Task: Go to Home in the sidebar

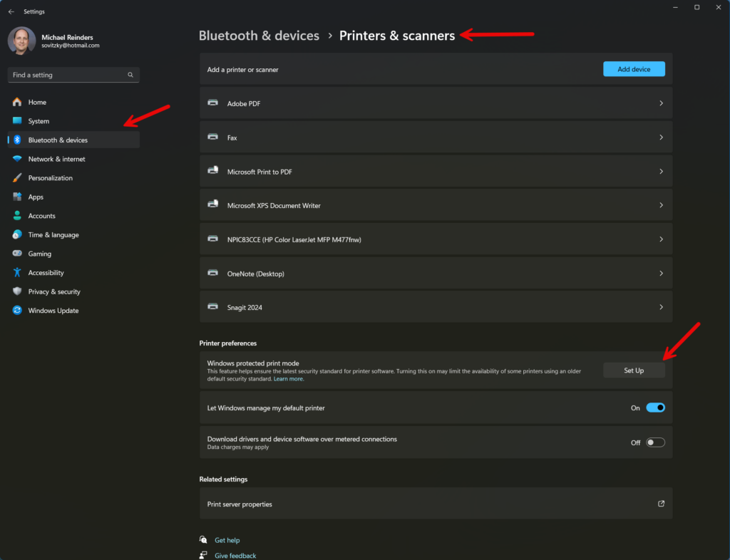Action: point(73,102)
